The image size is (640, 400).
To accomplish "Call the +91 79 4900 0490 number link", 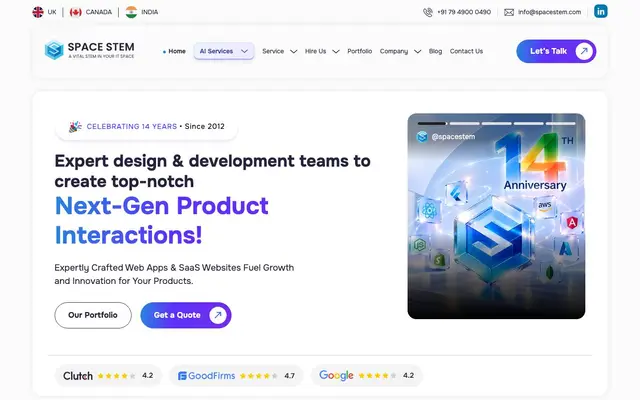I will tap(464, 12).
